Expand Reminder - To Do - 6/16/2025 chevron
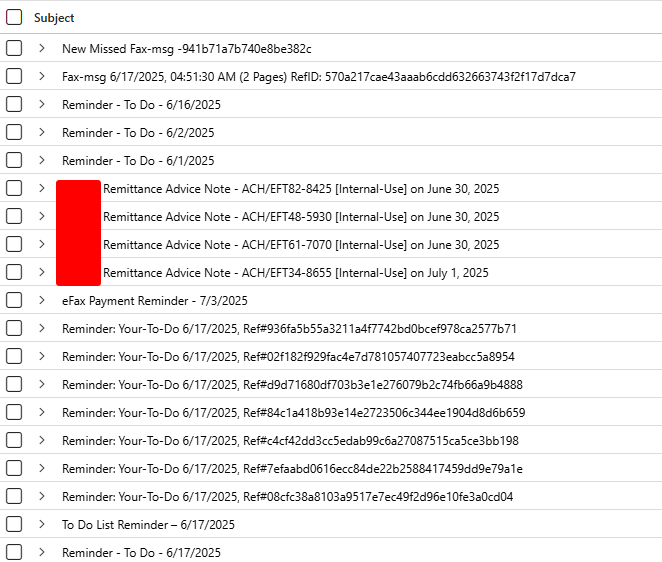Viewport: 662px width, 562px height. point(41,104)
